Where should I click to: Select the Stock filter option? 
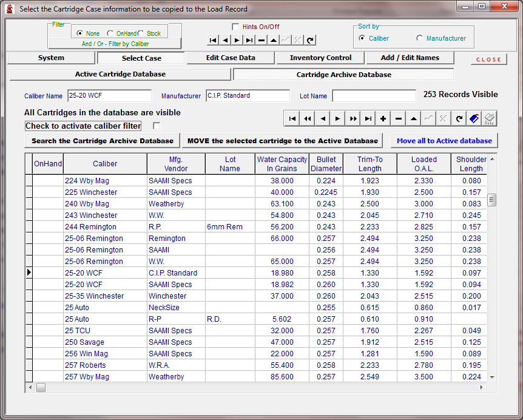[x=141, y=33]
